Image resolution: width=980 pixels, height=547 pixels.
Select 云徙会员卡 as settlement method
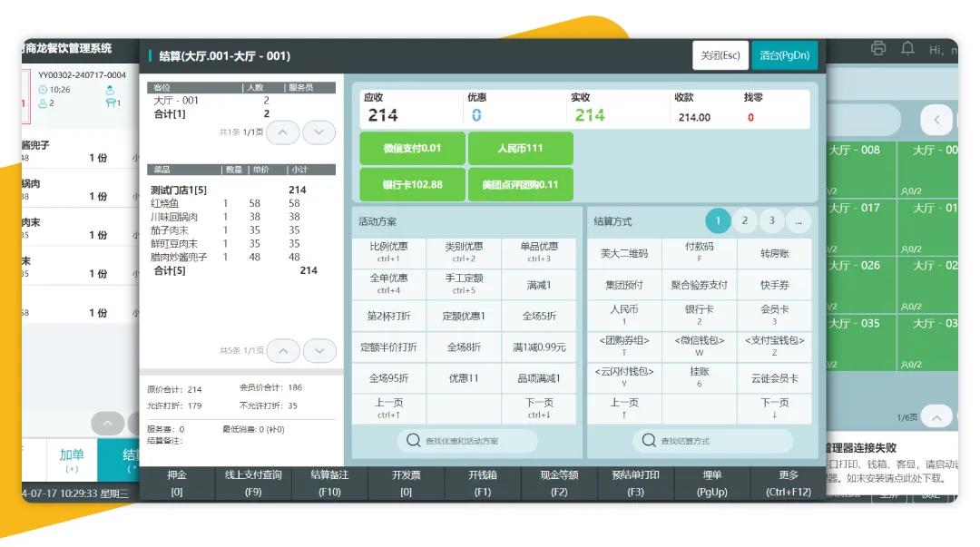[x=774, y=378]
